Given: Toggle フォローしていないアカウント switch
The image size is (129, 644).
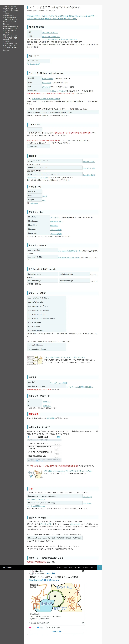Looking at the screenshot, I should [x=57, y=443].
